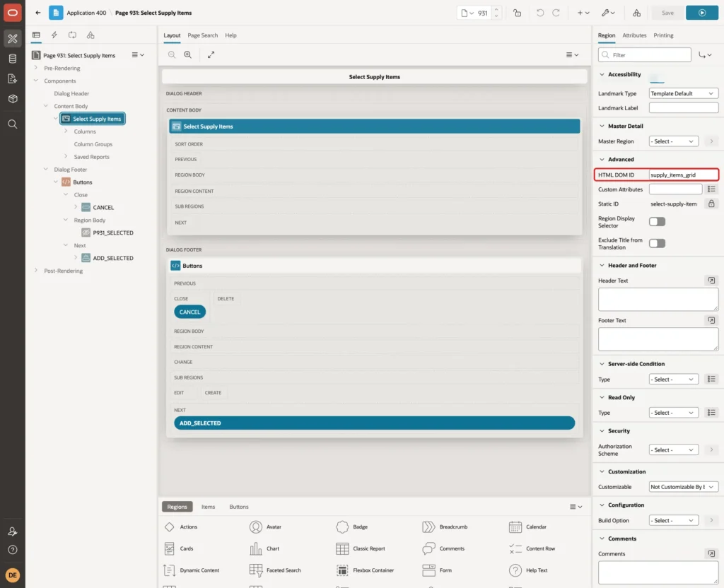Toggle Exclude Title from Translation switch
The width and height of the screenshot is (724, 588).
[x=657, y=243]
